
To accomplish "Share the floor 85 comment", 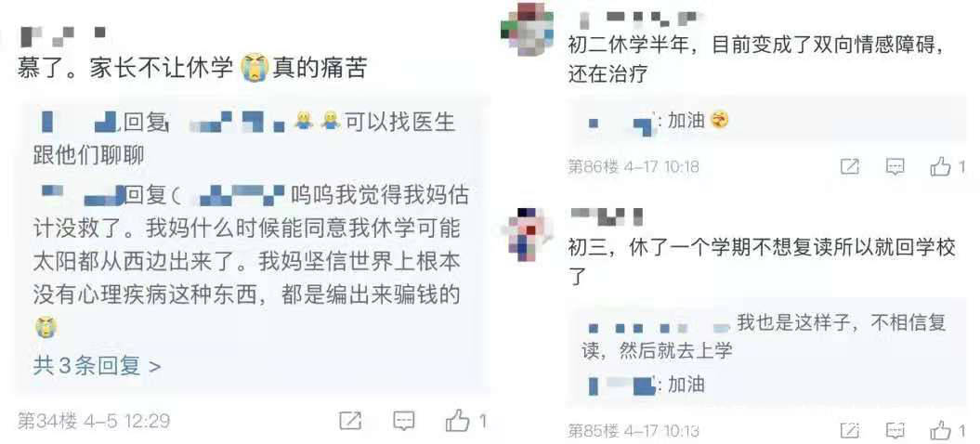I will (x=850, y=431).
